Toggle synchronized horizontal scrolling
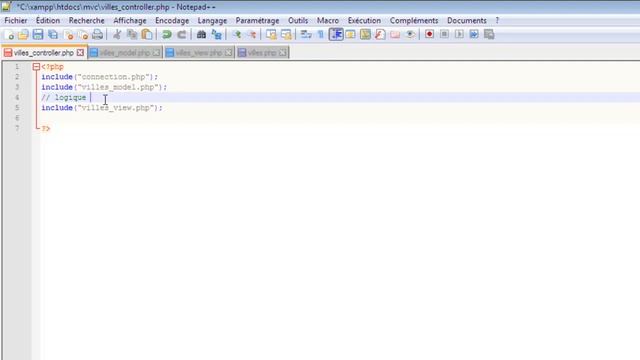The image size is (640, 360). pos(286,35)
